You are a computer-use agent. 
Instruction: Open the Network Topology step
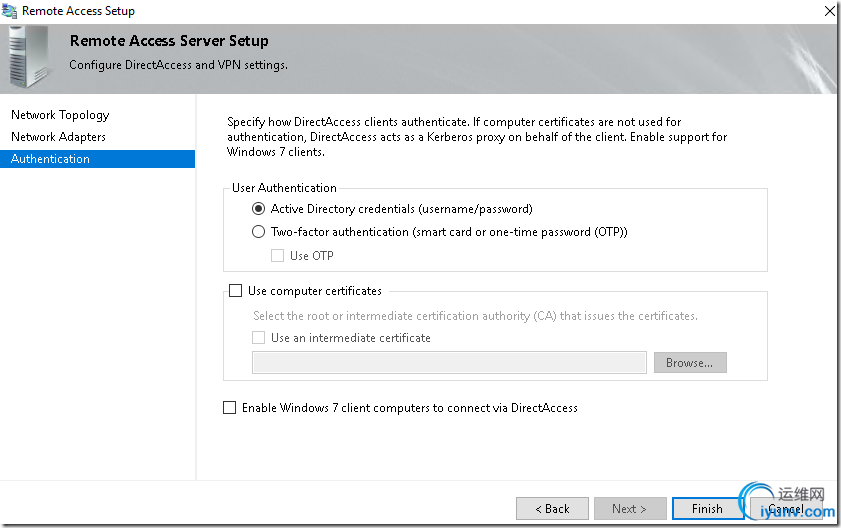(60, 115)
